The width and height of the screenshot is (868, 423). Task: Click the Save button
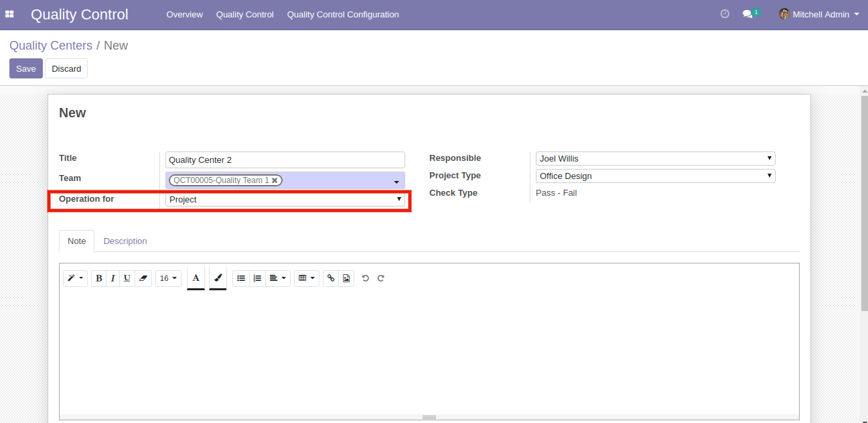(26, 68)
